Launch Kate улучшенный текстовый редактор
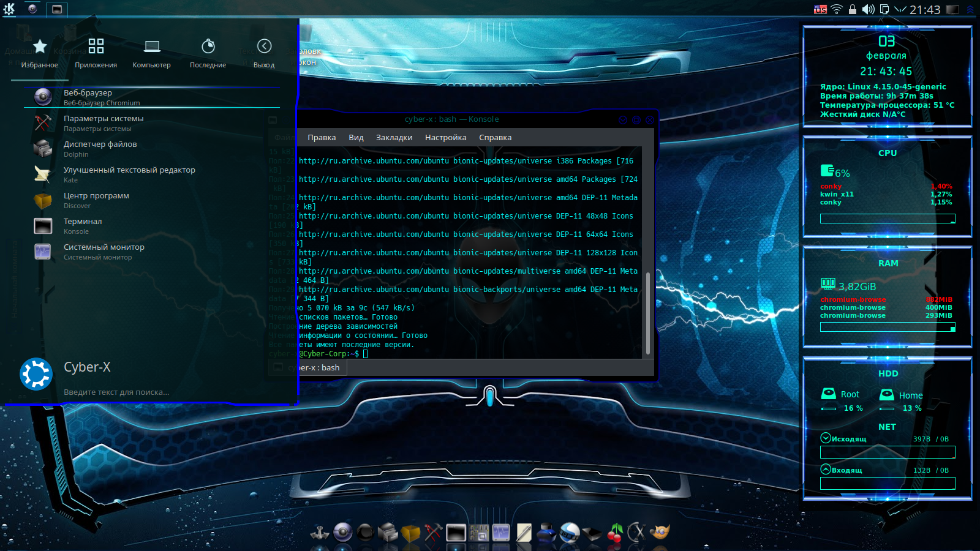980x551 pixels. pos(152,174)
